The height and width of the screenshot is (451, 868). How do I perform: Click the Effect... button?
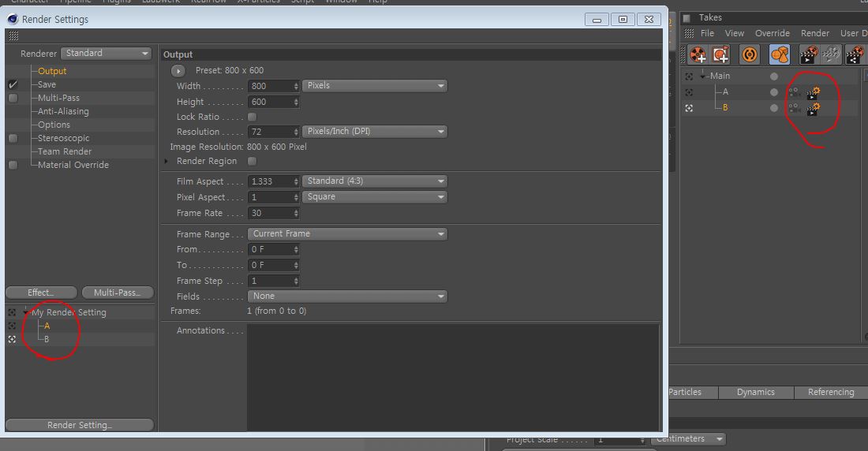[41, 293]
